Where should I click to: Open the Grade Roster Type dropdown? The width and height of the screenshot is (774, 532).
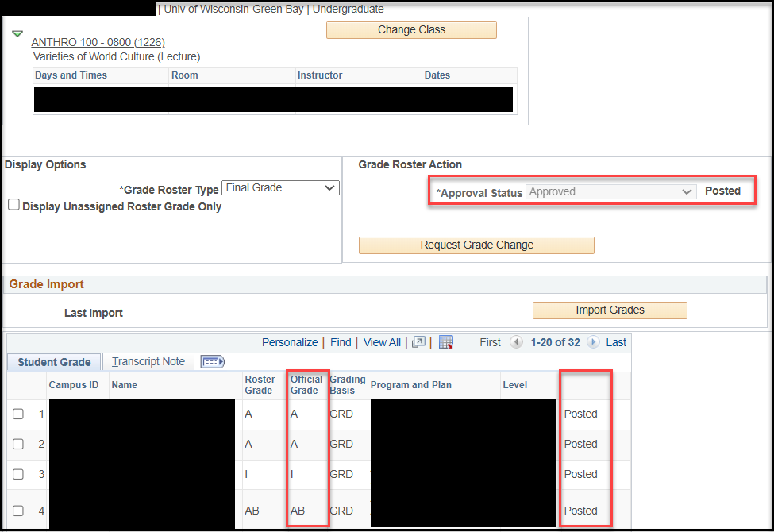coord(280,188)
